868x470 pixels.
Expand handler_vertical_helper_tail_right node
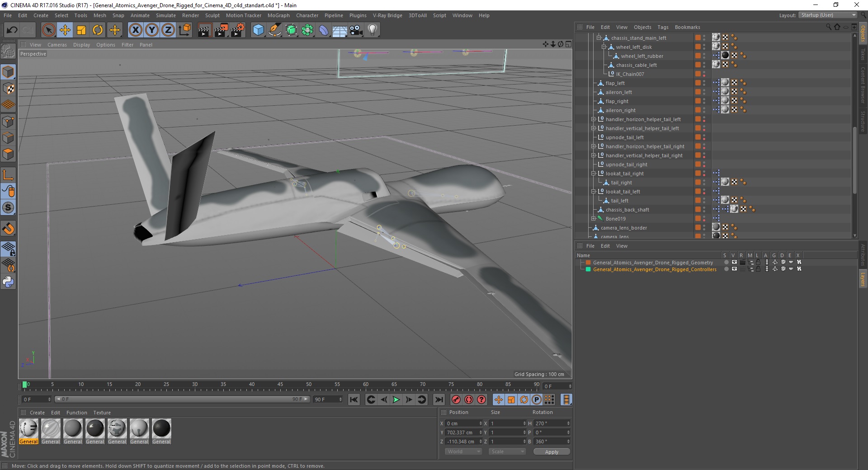[x=593, y=155]
